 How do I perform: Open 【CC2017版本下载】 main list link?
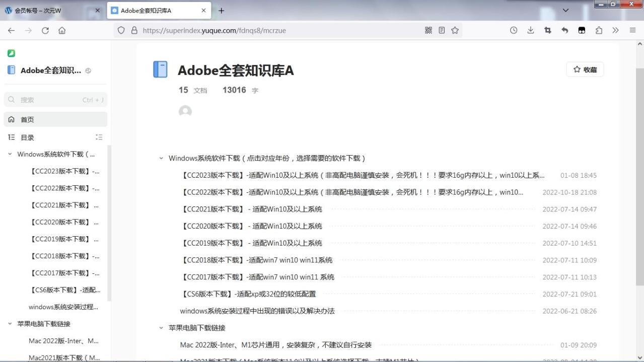(x=257, y=277)
